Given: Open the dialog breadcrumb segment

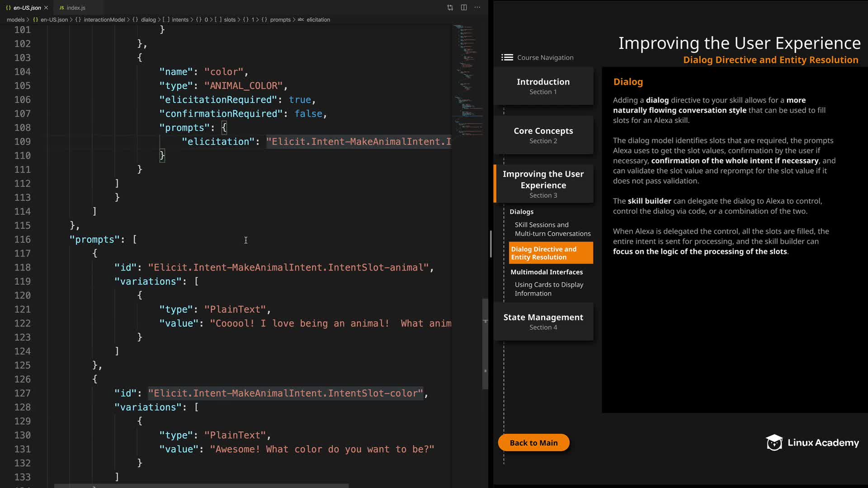Looking at the screenshot, I should (x=148, y=20).
